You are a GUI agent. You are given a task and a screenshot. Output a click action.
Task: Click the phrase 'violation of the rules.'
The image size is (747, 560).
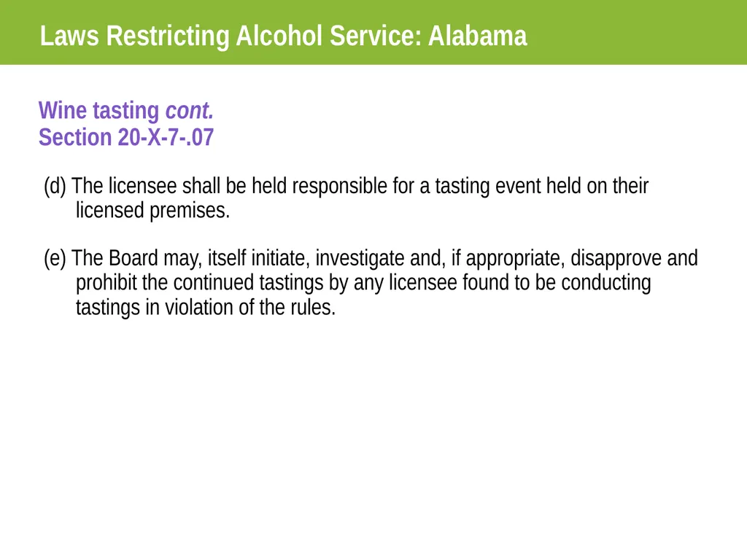click(250, 307)
